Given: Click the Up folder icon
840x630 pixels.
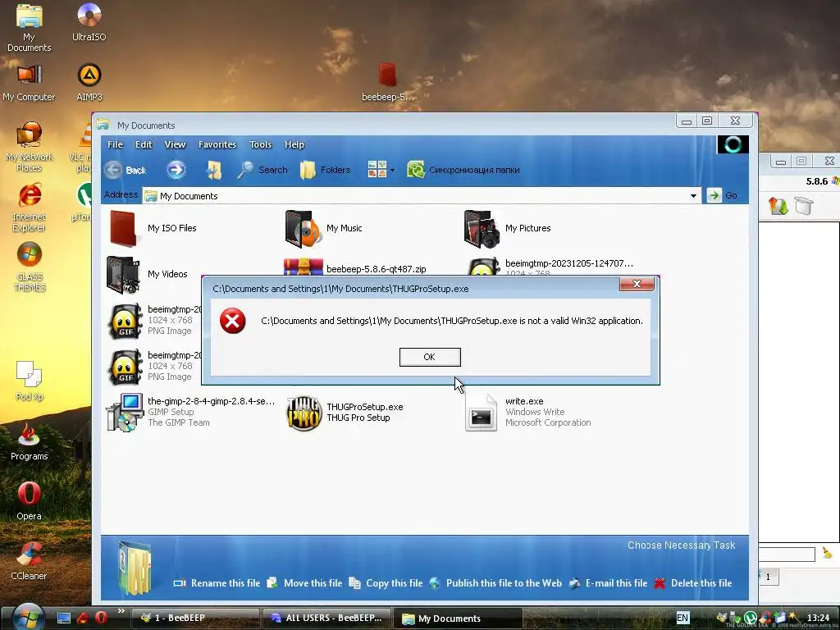Looking at the screenshot, I should (214, 170).
